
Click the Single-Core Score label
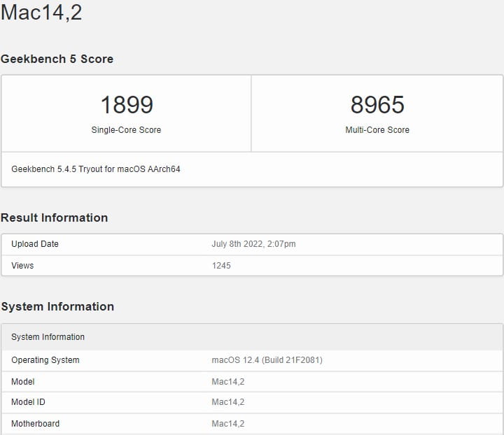coord(126,129)
